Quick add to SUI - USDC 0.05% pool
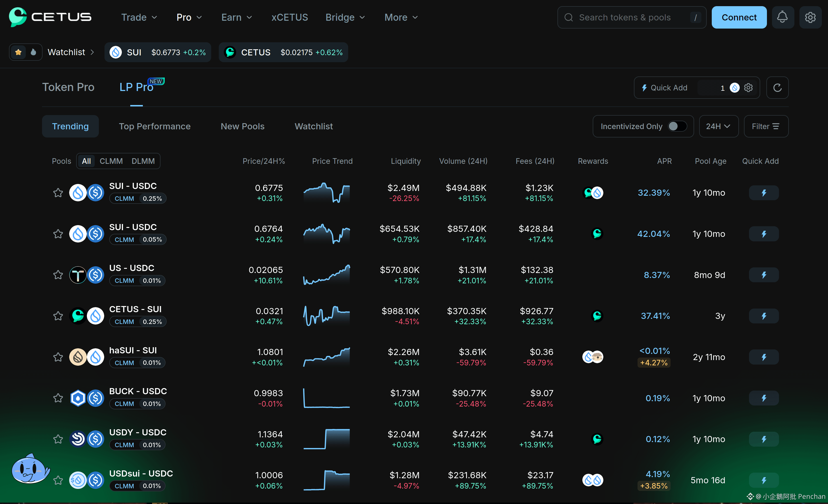The width and height of the screenshot is (828, 504). (x=764, y=234)
